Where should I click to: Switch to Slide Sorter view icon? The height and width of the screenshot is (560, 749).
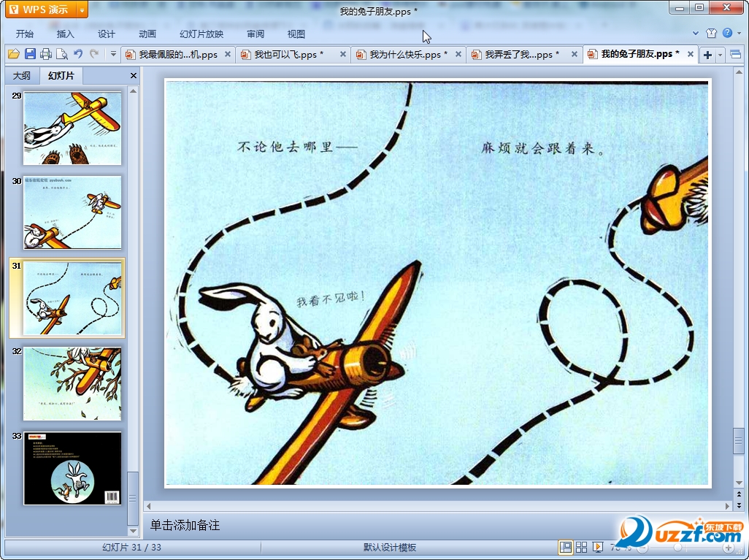pyautogui.click(x=581, y=547)
